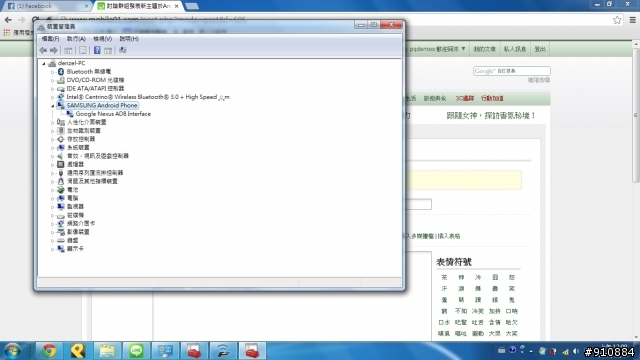
Task: Click the blue Help question mark toolbar icon
Action: pyautogui.click(x=97, y=50)
